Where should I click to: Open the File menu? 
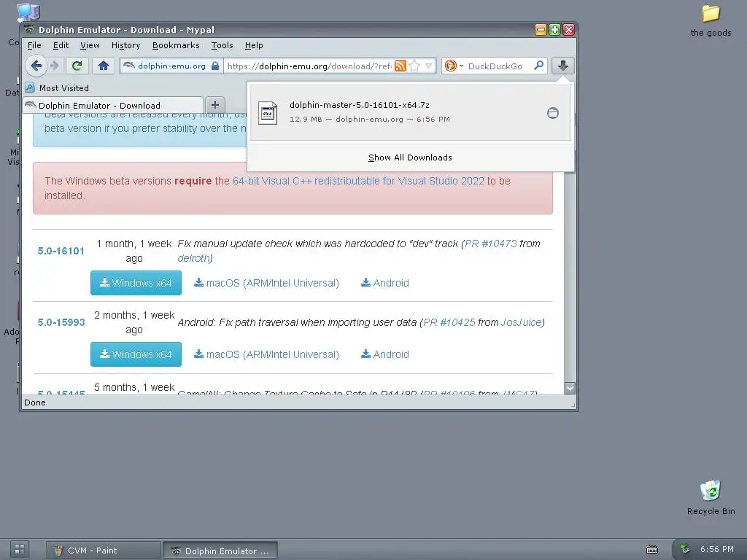tap(34, 45)
